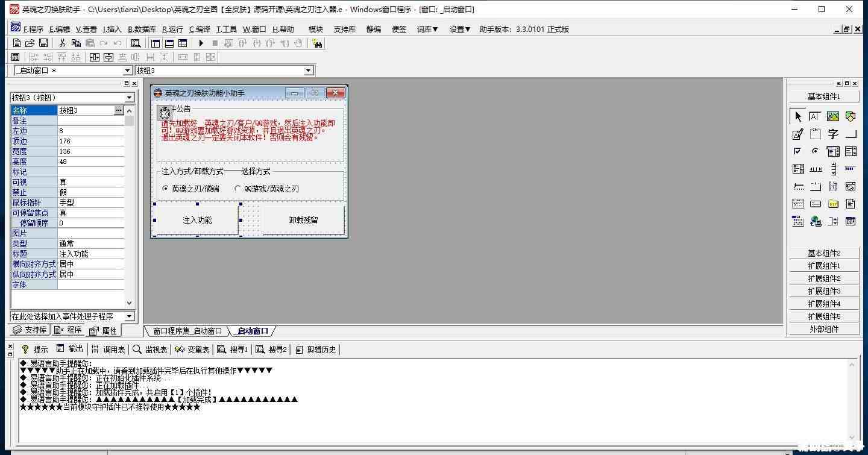Click the binoculars search icon in toolbar
The image size is (868, 455).
(318, 43)
